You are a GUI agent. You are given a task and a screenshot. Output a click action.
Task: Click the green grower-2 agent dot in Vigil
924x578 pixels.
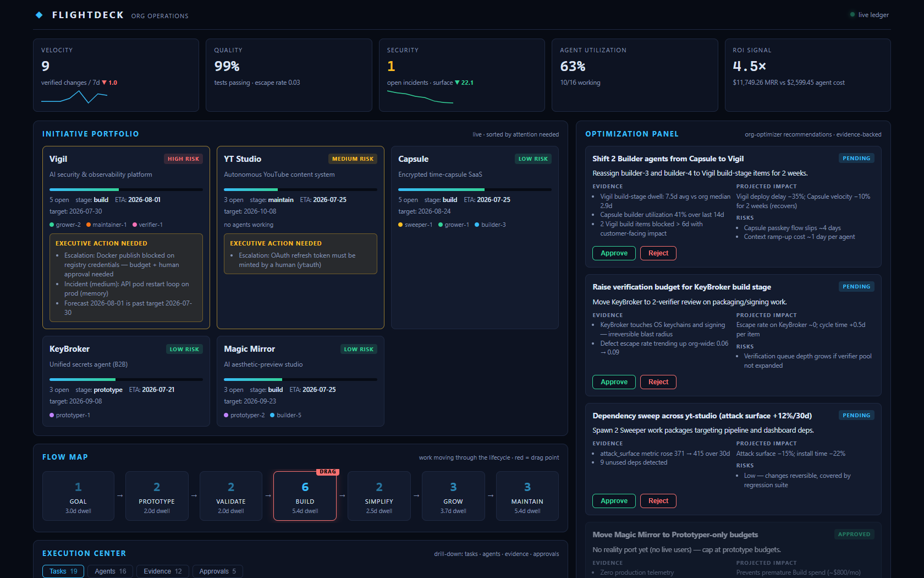(x=52, y=225)
